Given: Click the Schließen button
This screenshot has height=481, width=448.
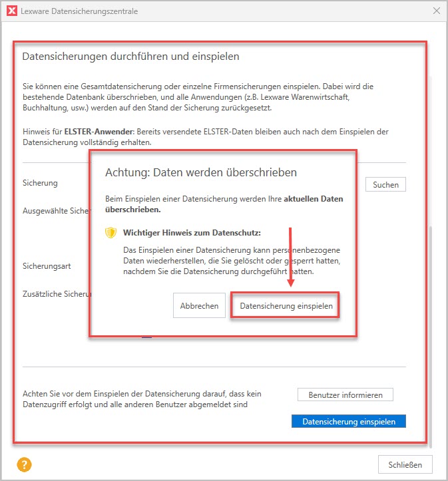Looking at the screenshot, I should 405,464.
